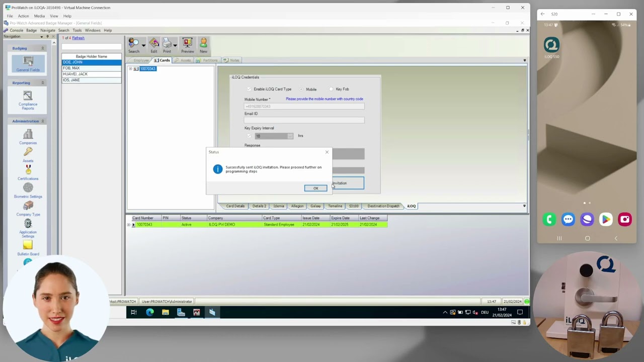Screen dimensions: 644x362
Task: Open Bulletin Board icon
Action: point(28,247)
